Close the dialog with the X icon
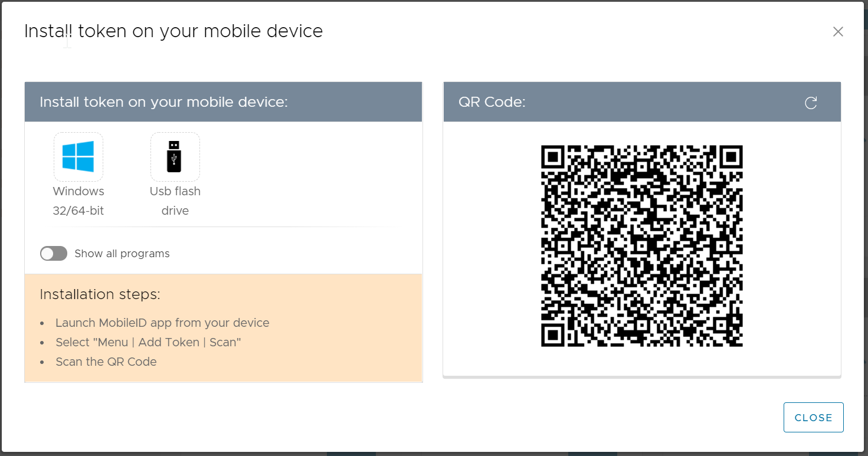The width and height of the screenshot is (868, 456). coord(838,32)
